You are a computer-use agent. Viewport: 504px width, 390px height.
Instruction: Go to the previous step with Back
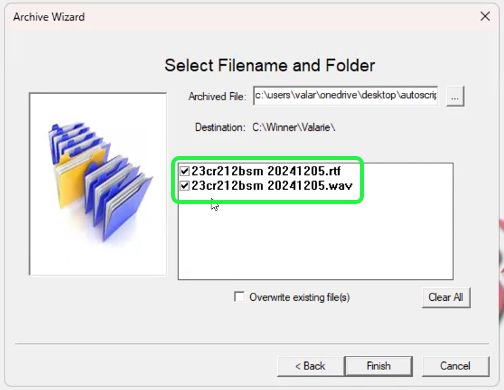310,366
